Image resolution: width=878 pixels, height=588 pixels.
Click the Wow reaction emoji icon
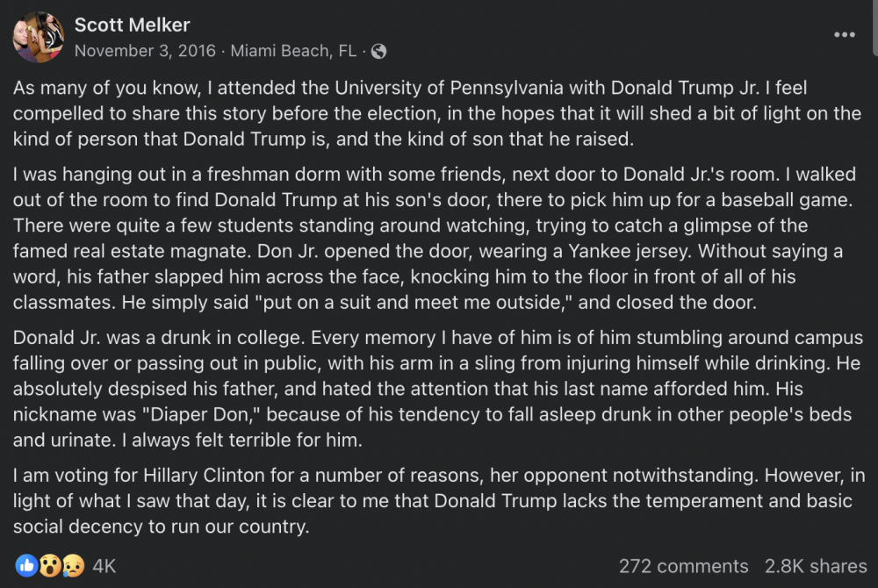49,565
